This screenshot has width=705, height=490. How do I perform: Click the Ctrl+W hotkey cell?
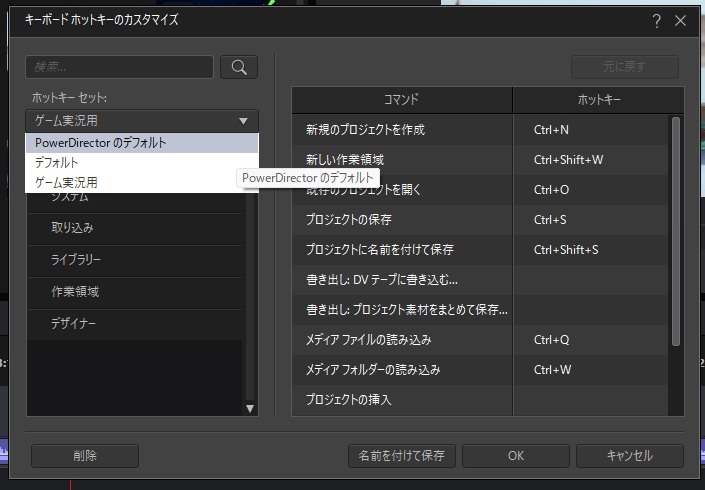point(591,370)
